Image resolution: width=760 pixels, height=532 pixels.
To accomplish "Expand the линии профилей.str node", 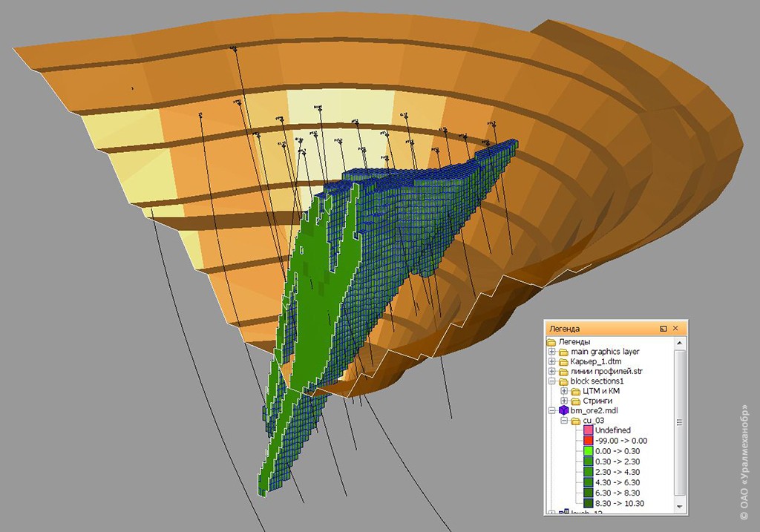I will (552, 371).
